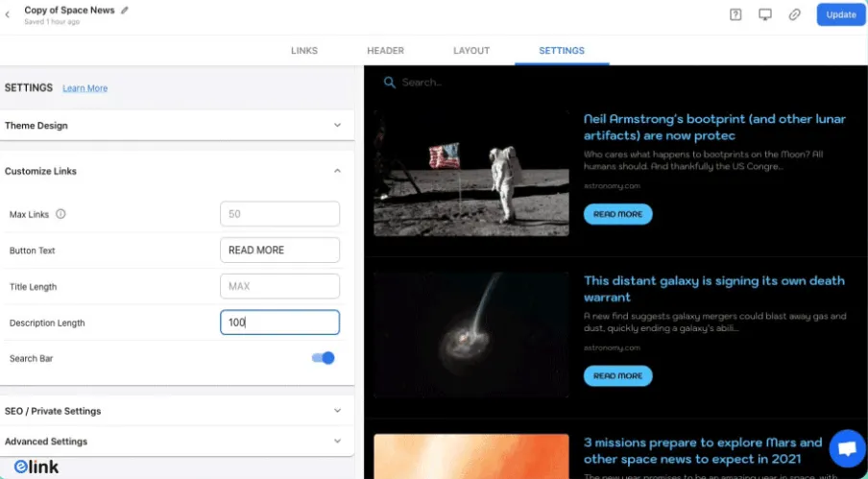This screenshot has height=479, width=868.
Task: Click READ MORE under Neil Armstrong article
Action: click(617, 214)
